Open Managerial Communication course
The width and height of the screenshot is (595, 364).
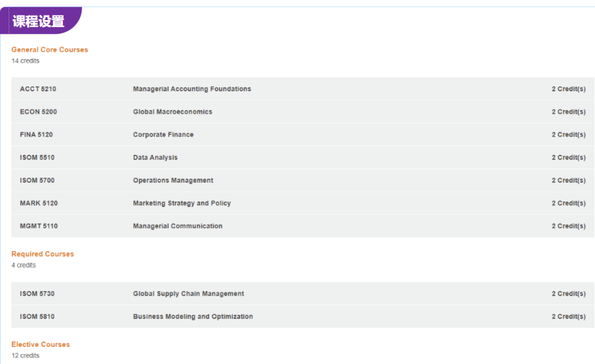click(x=177, y=226)
